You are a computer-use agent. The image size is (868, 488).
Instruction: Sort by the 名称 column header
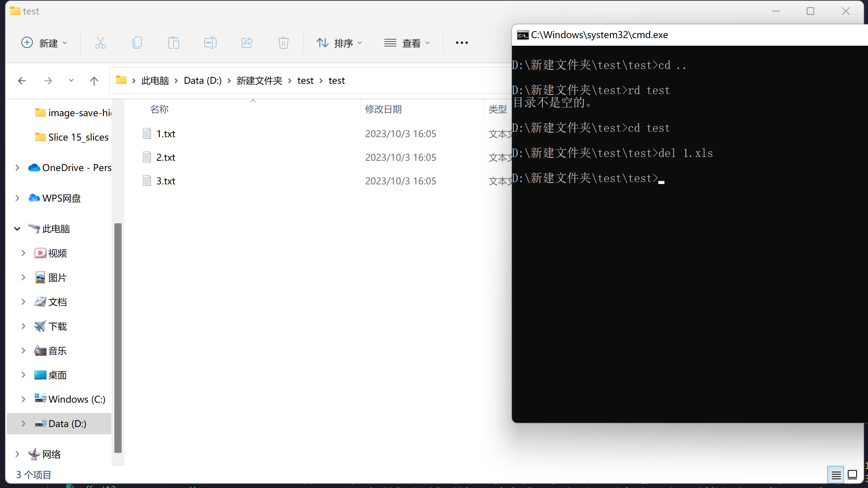pos(159,109)
